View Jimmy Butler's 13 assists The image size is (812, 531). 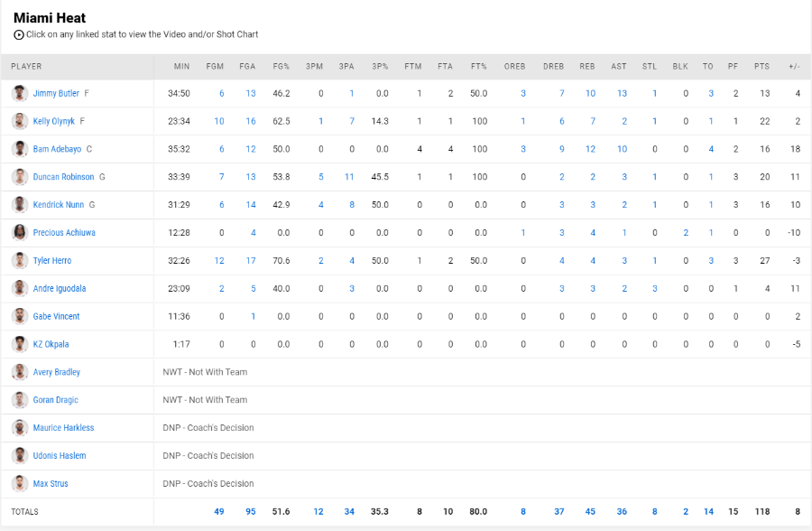[x=622, y=93]
